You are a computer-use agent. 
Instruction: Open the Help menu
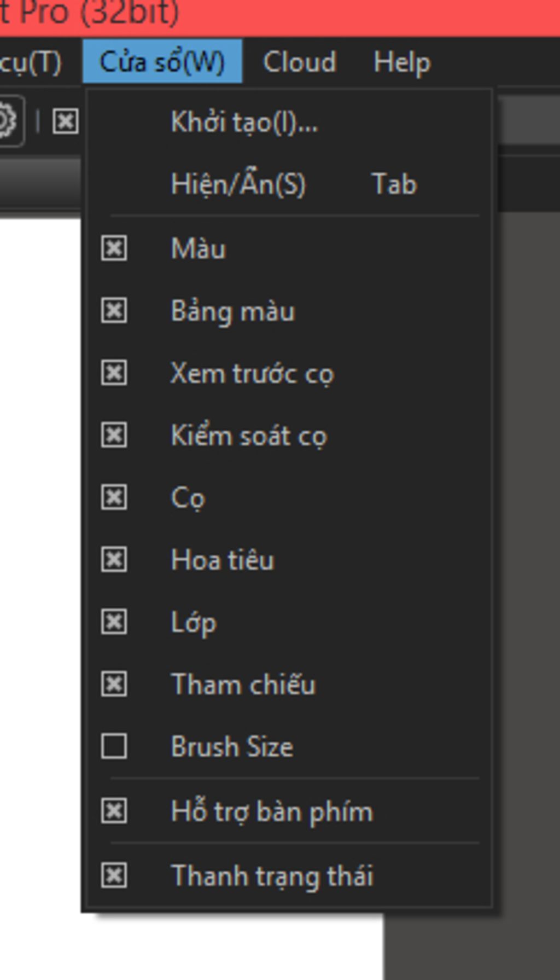tap(402, 62)
